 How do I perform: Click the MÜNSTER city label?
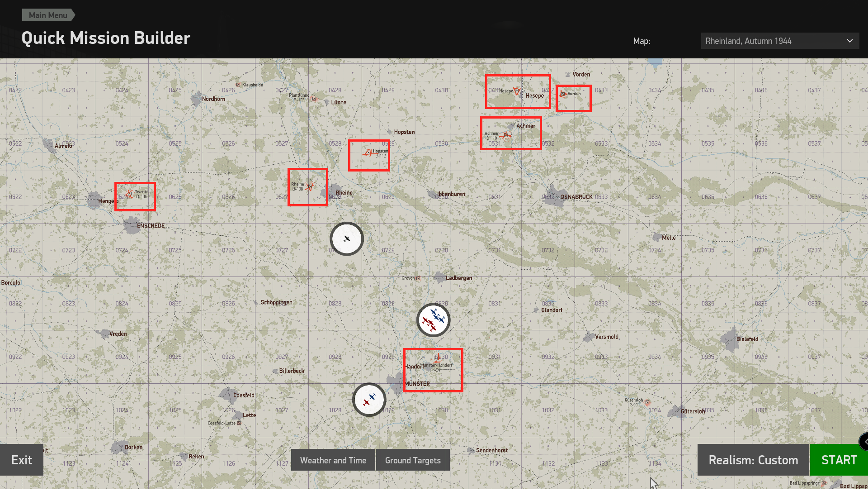[x=417, y=384]
